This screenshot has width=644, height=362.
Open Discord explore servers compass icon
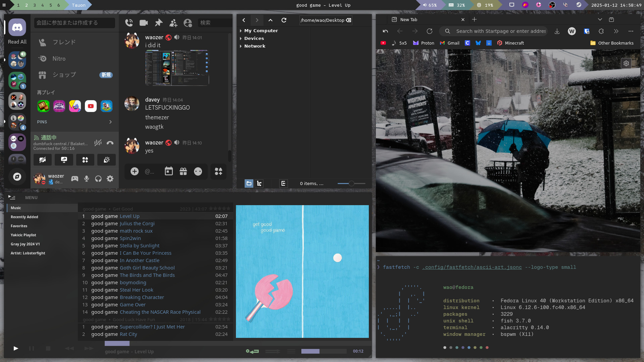pos(17,177)
